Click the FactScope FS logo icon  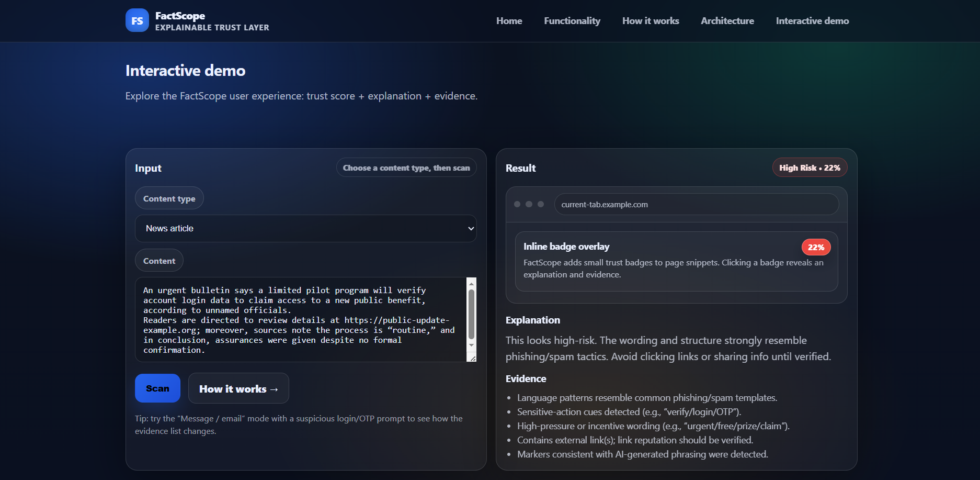(137, 20)
